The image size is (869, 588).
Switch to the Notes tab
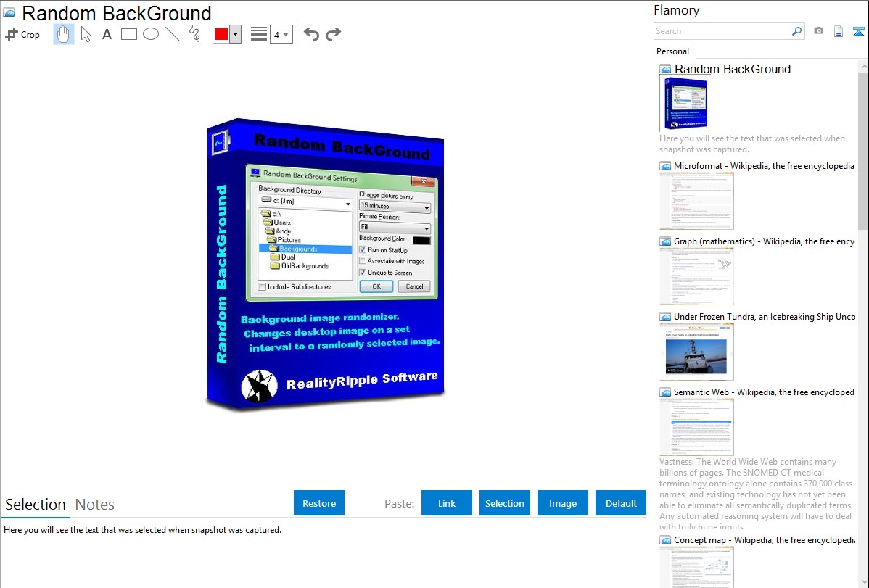(95, 505)
